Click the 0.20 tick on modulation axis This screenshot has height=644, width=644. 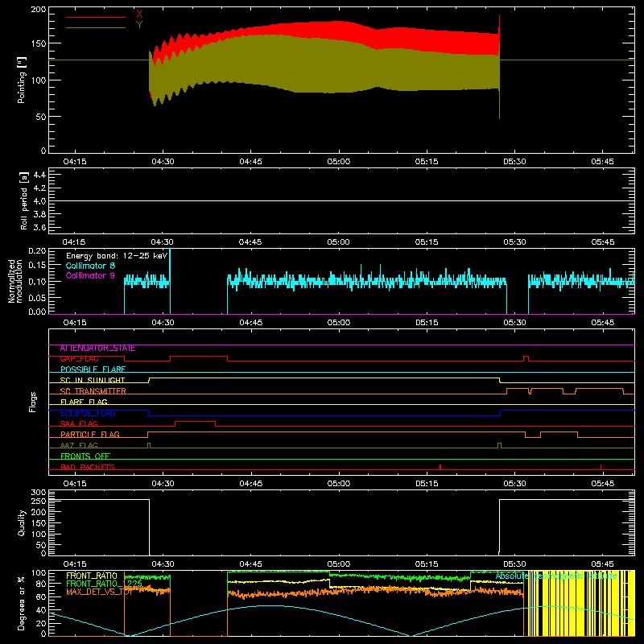click(37, 251)
